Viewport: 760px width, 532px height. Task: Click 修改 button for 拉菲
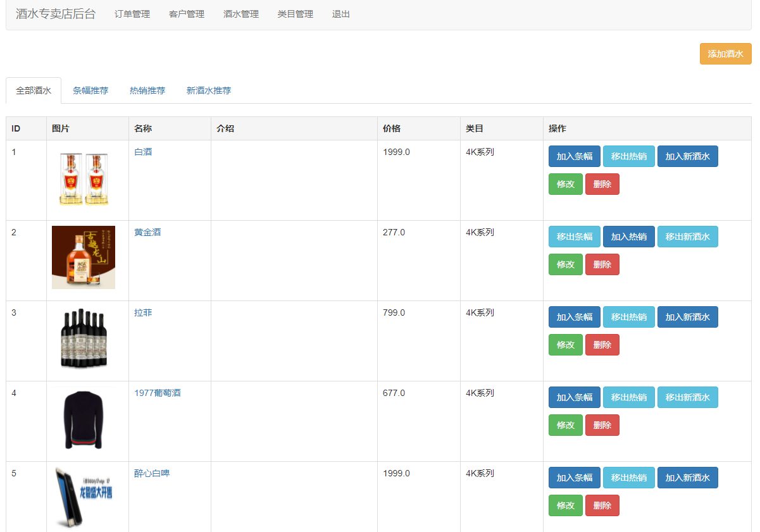[x=565, y=345]
